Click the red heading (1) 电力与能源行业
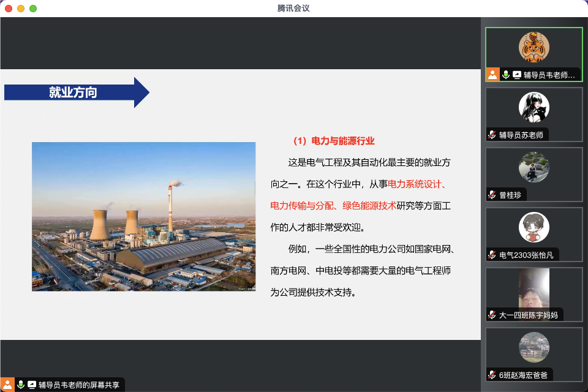This screenshot has width=588, height=392. click(334, 141)
